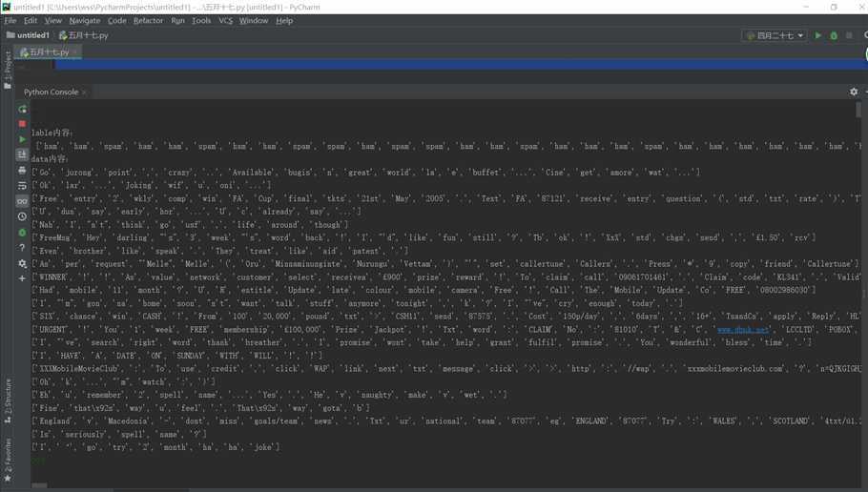Run the 四月二十七 configuration with green play
Image resolution: width=868 pixels, height=492 pixels.
pos(817,35)
